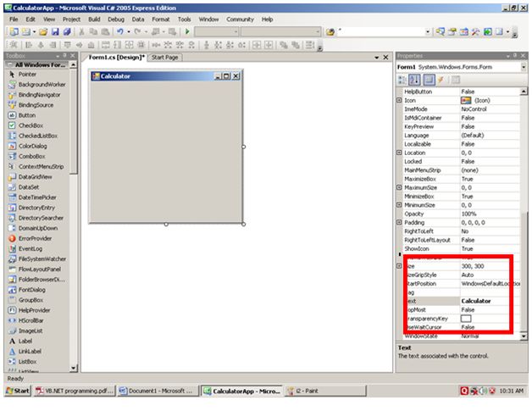Viewport: 532px width, 411px height.
Task: Select the ErrorProvider control in Toolbox
Action: tap(37, 239)
